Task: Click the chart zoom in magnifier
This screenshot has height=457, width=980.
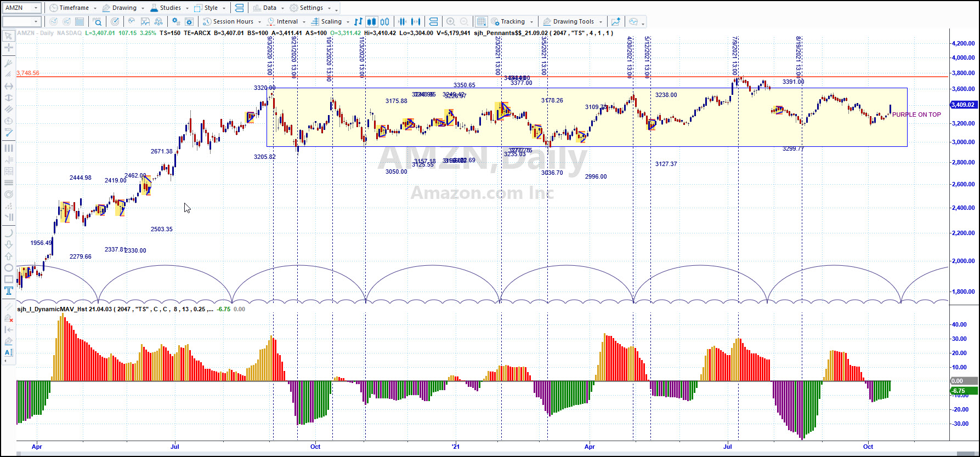Action: coord(450,22)
